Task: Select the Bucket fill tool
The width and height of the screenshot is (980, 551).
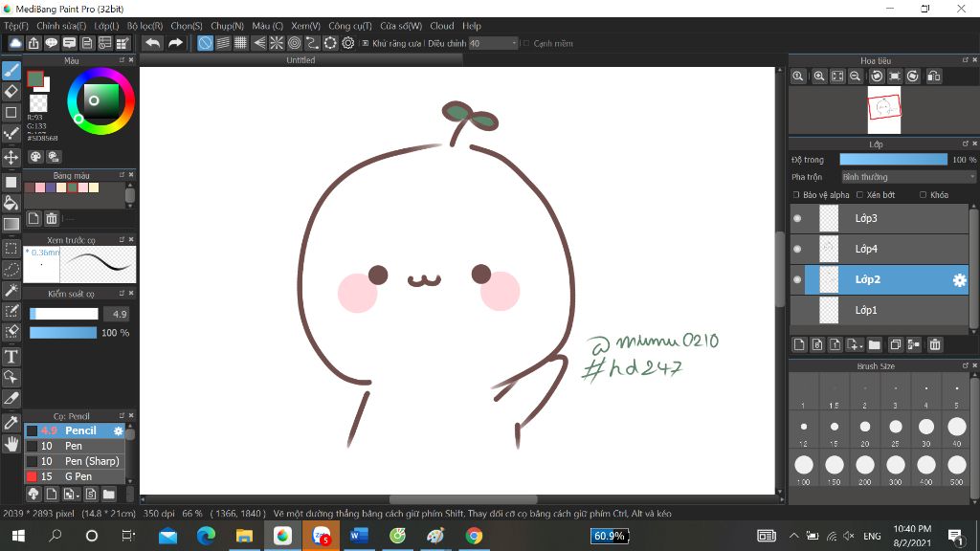Action: 11,203
